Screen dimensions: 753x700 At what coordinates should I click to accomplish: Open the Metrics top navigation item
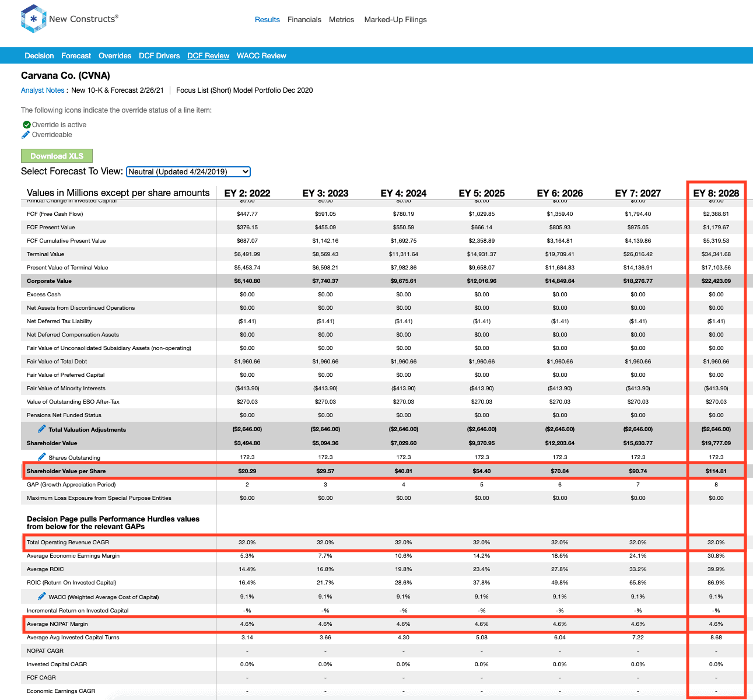pos(342,20)
